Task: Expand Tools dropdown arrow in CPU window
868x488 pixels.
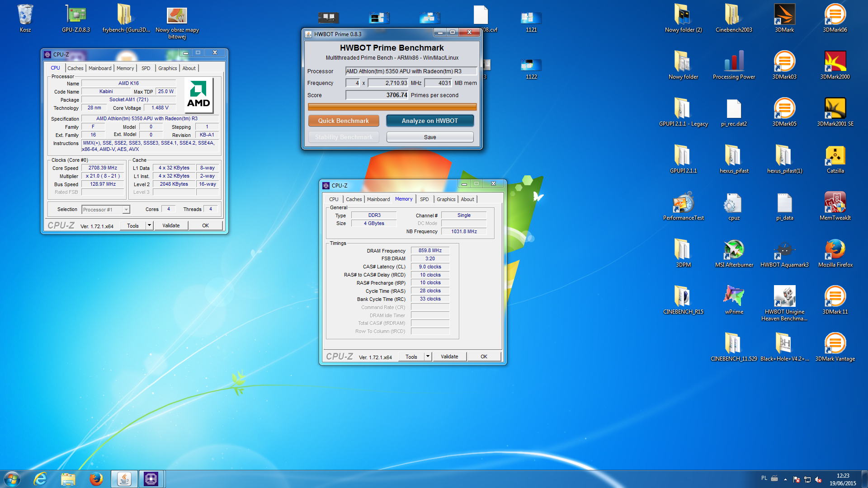Action: pos(149,225)
